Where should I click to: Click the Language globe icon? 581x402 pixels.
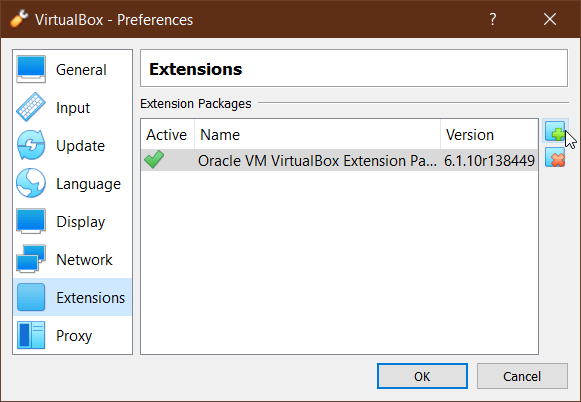(31, 183)
